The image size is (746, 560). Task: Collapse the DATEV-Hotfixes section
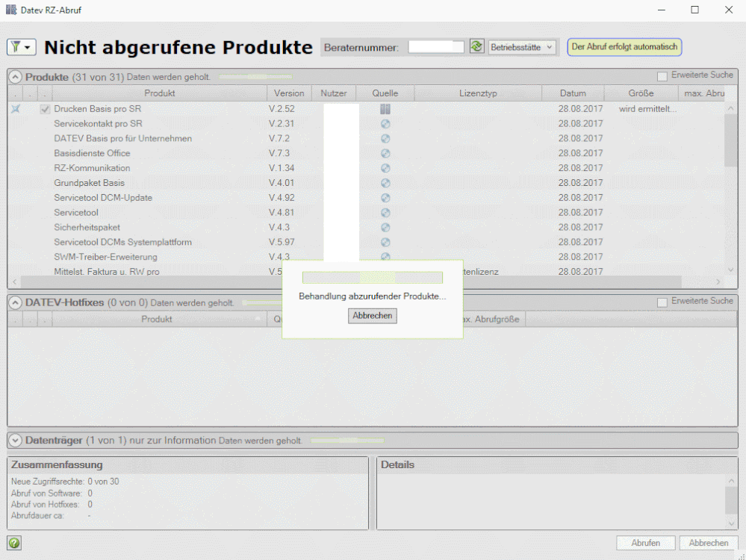(x=15, y=302)
